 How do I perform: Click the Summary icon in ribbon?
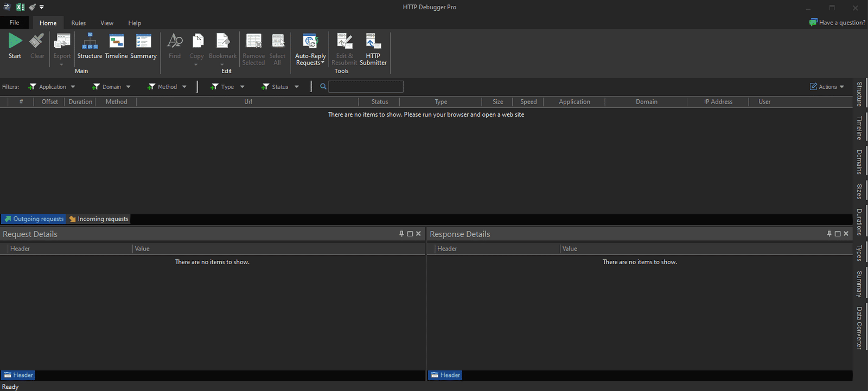pyautogui.click(x=143, y=42)
